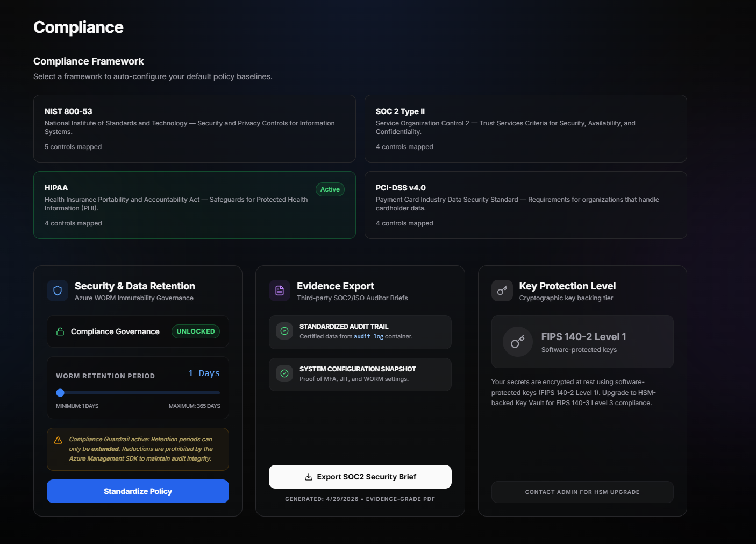Click 'Third-party SOC2/ISO Auditor Briefs' subtitle
Screen dimensions: 756x544
point(352,298)
